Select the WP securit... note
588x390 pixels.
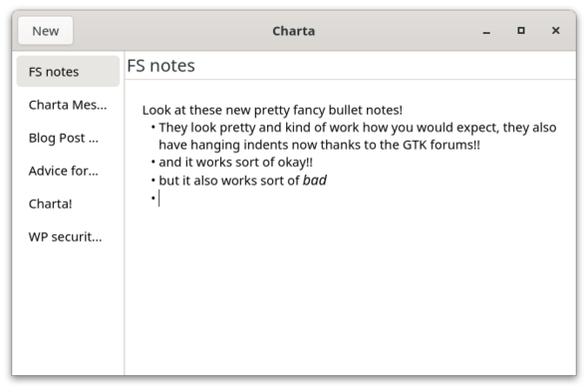click(68, 236)
